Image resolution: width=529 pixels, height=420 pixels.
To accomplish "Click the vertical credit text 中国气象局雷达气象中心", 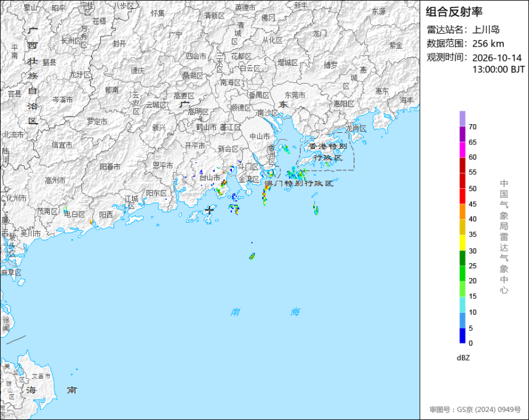I will [504, 237].
